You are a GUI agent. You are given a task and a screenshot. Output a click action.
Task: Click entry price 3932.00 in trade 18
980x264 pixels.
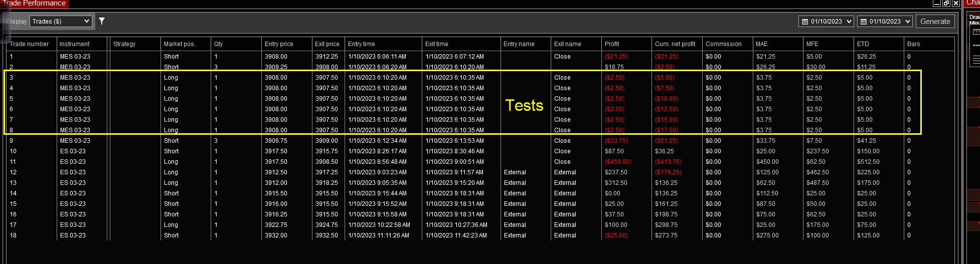click(276, 235)
